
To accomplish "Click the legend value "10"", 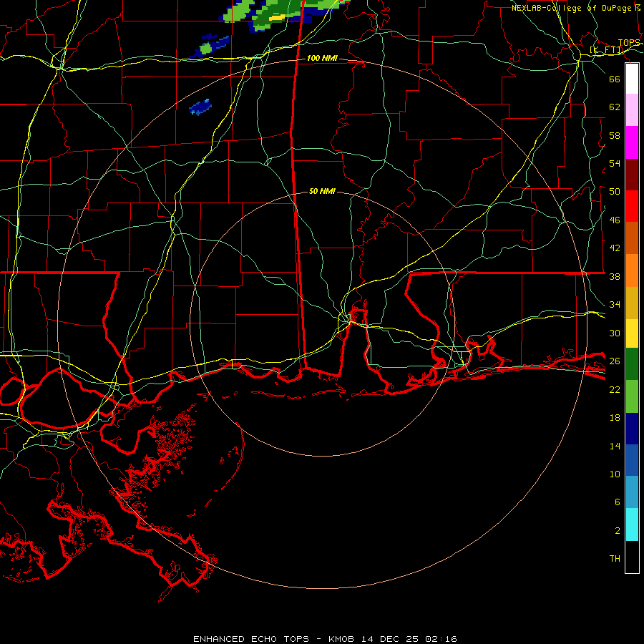I will [x=615, y=474].
